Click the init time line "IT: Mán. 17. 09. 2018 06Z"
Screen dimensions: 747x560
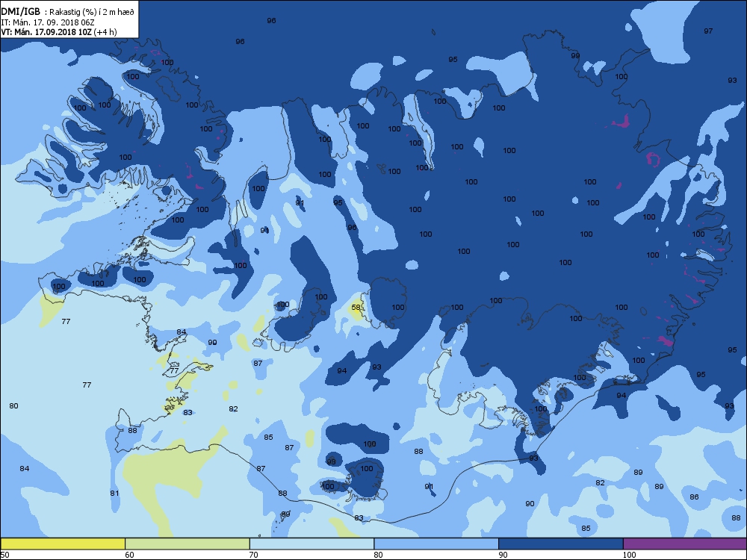coord(48,22)
